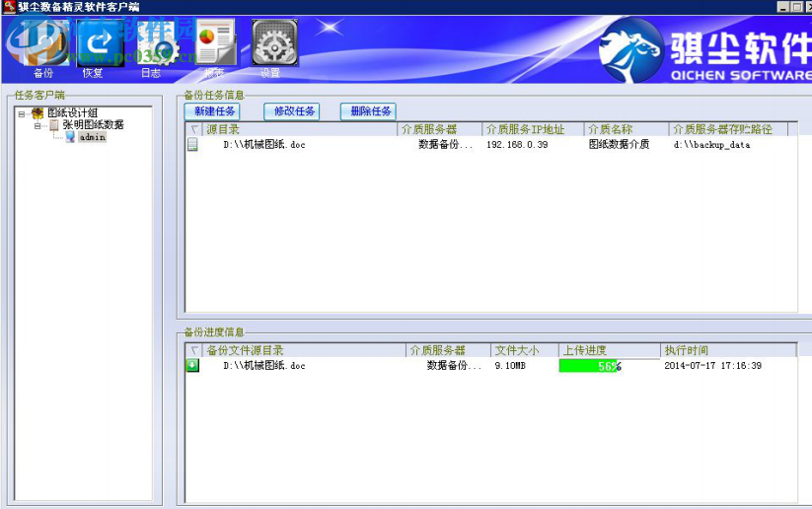
Task: Sort by 源目录 column header
Action: (x=299, y=129)
